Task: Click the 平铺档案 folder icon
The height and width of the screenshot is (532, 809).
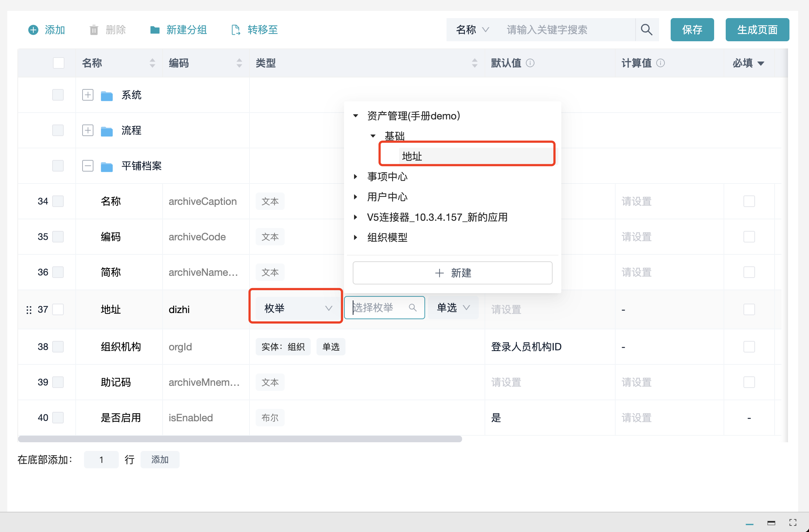Action: (106, 166)
